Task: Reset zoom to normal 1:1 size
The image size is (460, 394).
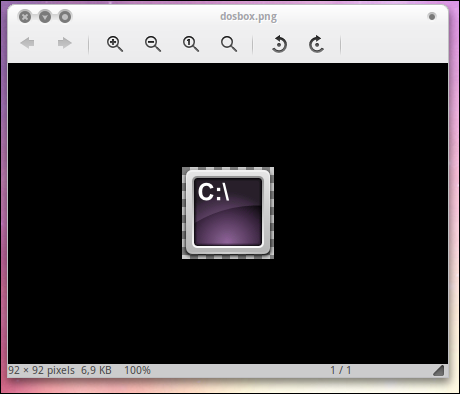Action: pos(191,44)
